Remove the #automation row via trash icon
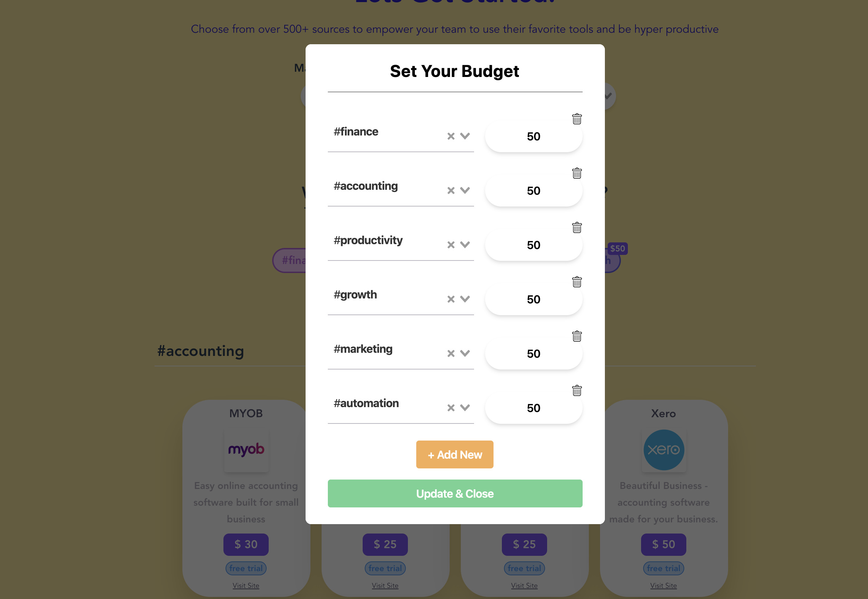This screenshot has height=599, width=868. click(x=577, y=391)
